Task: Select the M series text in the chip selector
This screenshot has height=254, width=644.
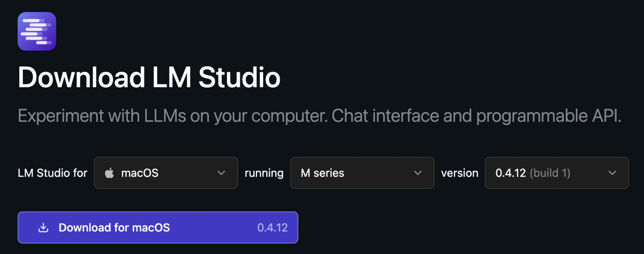Action: [323, 173]
